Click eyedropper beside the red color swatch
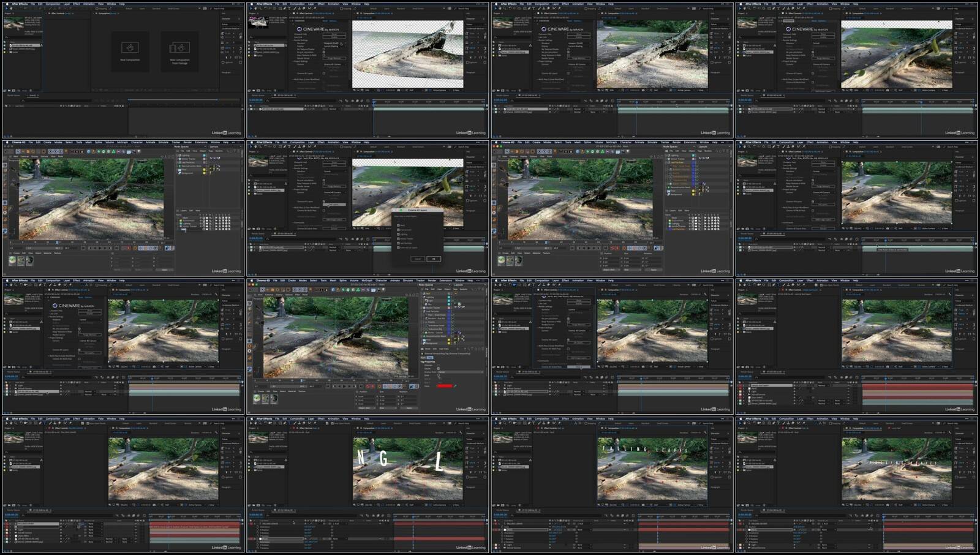 tap(455, 386)
